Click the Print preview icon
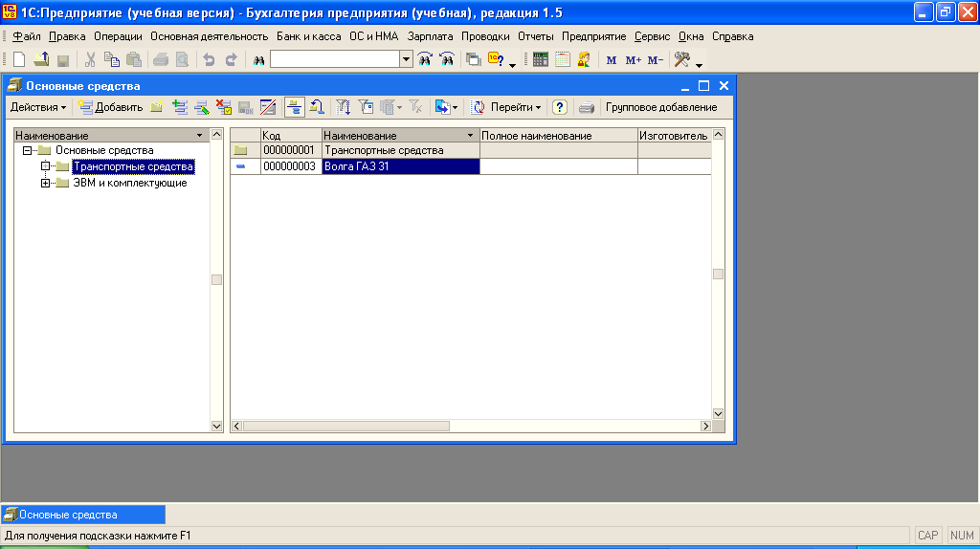This screenshot has width=980, height=549. click(x=182, y=59)
